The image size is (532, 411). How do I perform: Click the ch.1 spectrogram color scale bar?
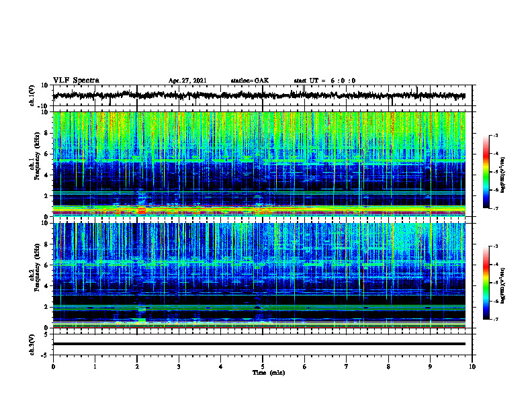point(486,172)
